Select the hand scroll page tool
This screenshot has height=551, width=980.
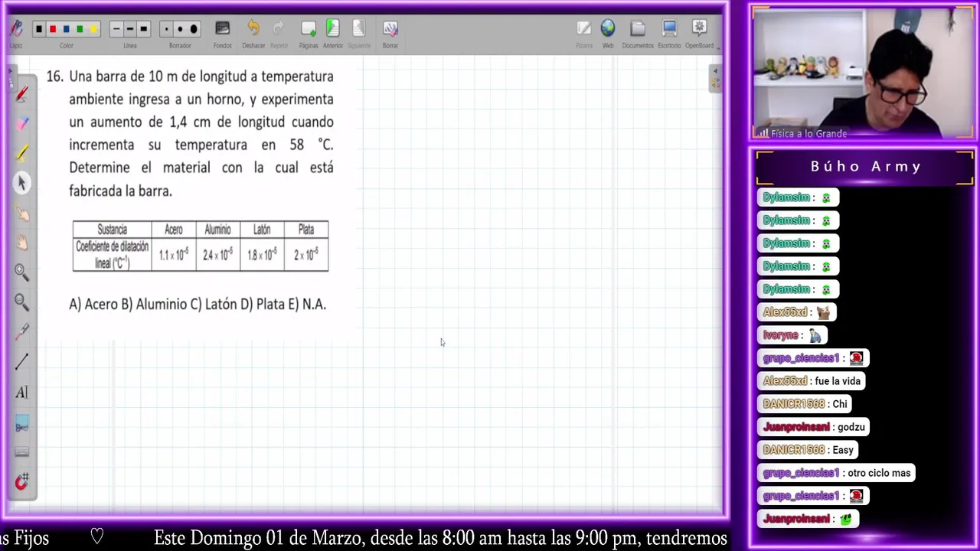(x=21, y=243)
